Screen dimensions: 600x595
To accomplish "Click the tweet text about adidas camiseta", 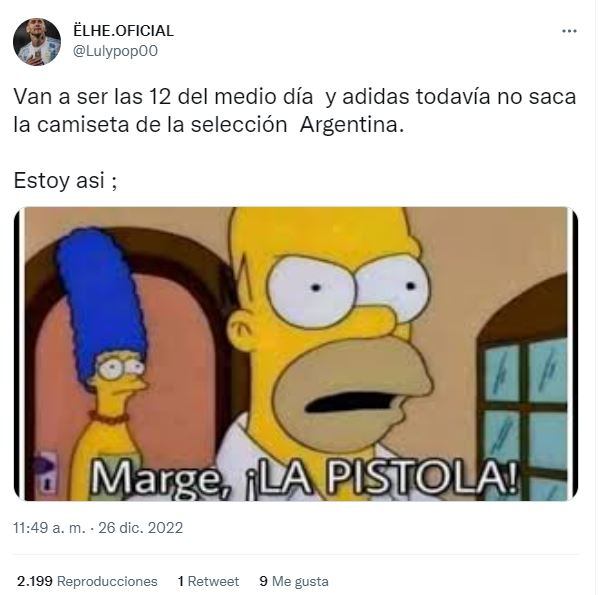I will pos(295,111).
